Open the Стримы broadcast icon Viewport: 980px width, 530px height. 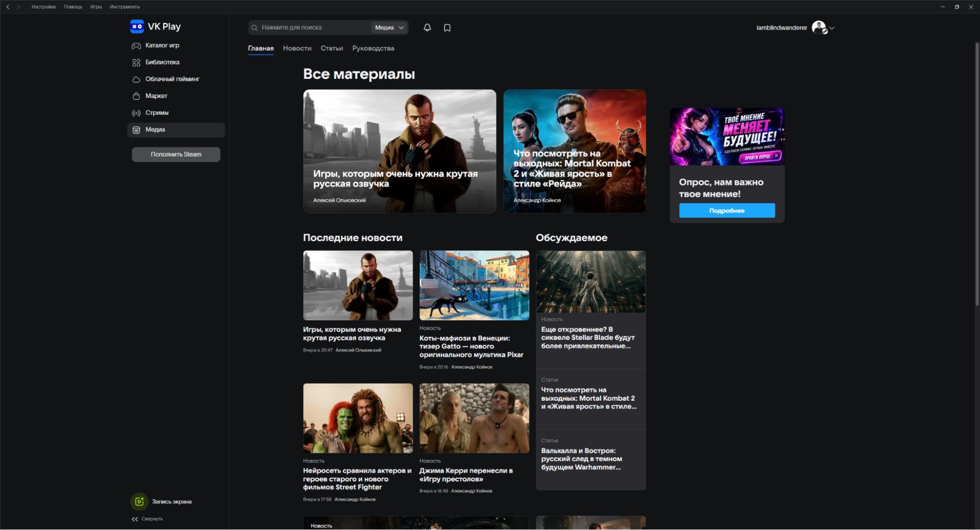click(136, 113)
